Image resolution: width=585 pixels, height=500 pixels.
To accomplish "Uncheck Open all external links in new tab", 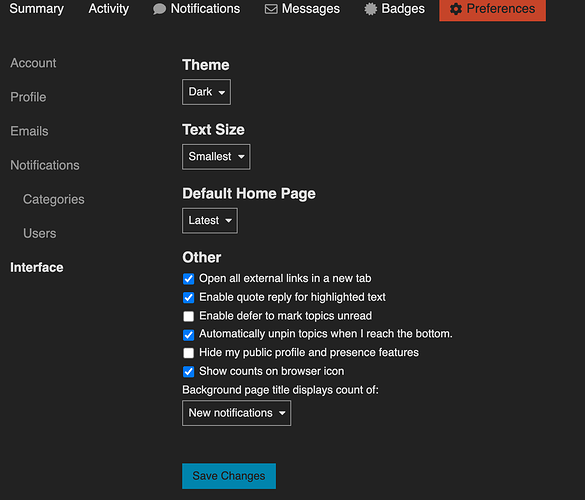I will [188, 279].
